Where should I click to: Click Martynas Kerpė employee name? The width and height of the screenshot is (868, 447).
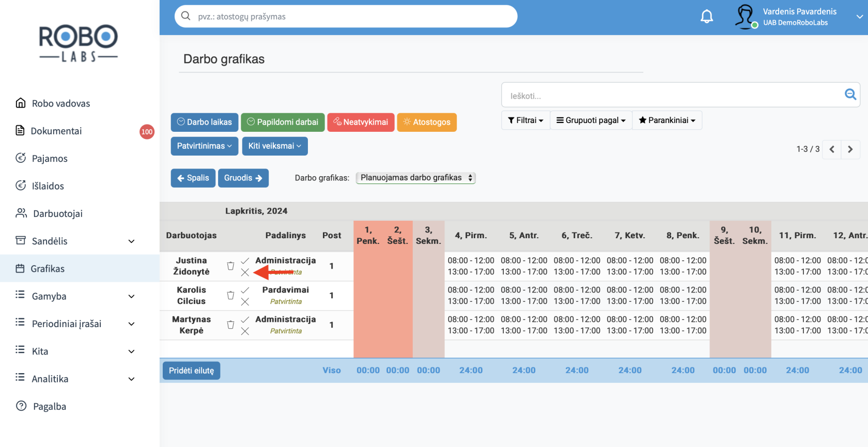click(191, 325)
